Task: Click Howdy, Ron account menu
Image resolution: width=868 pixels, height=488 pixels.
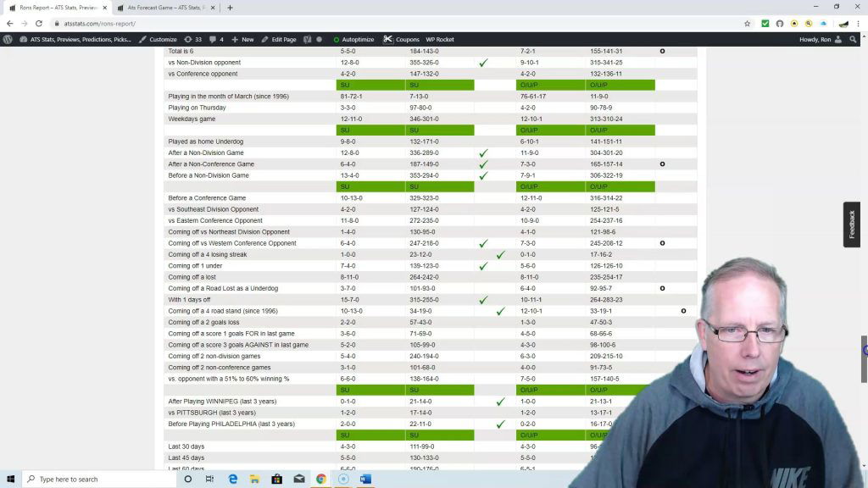Action: (x=821, y=39)
